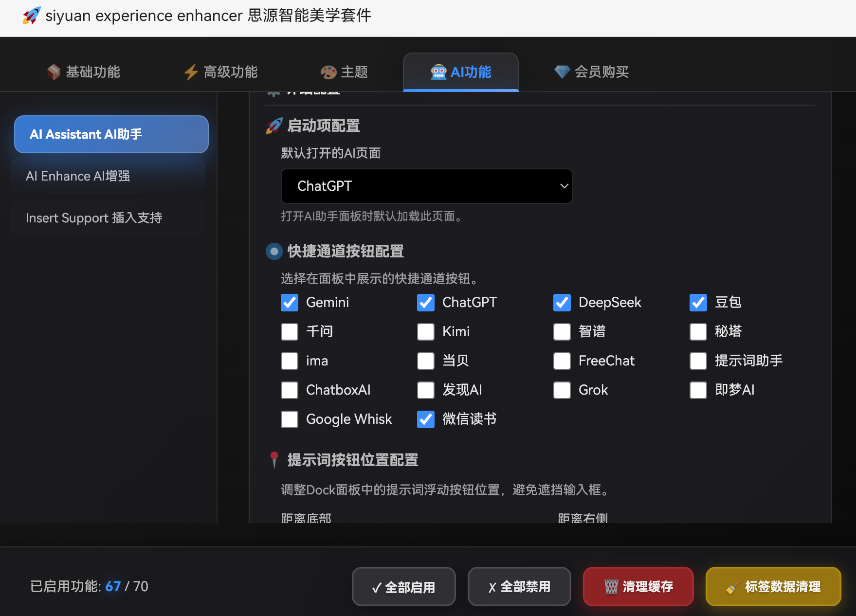Viewport: 856px width, 616px height.
Task: Open the 会员购买 tab
Action: [592, 72]
